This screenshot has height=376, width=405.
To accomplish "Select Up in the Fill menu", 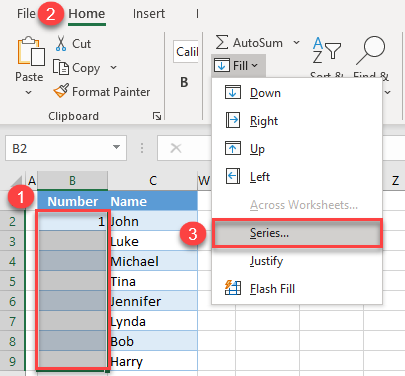I will [x=297, y=149].
